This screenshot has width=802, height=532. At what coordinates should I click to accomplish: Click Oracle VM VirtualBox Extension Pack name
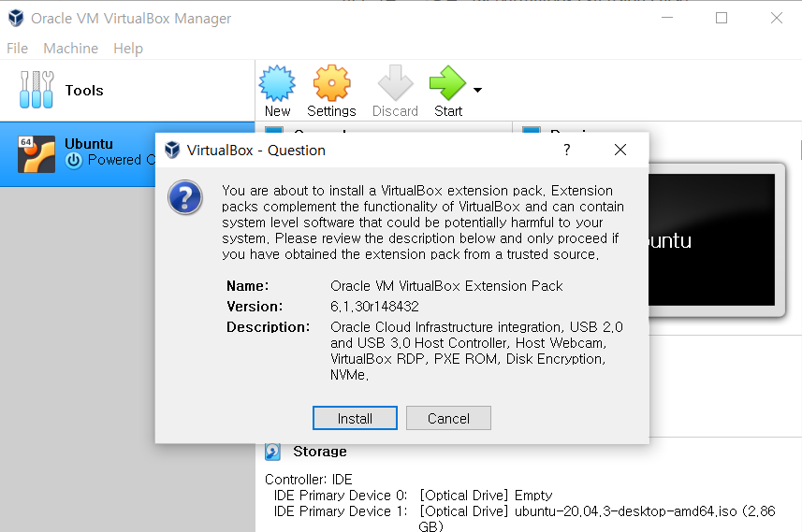tap(446, 286)
